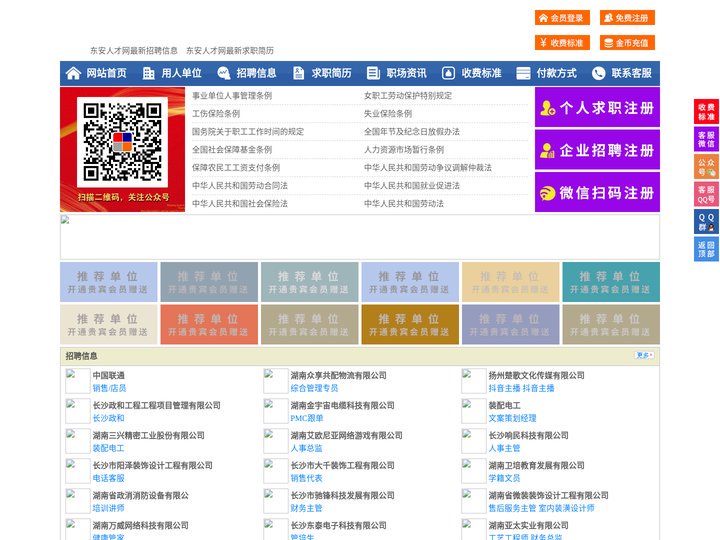Open 保障农民工工资支付条例 link

[236, 168]
